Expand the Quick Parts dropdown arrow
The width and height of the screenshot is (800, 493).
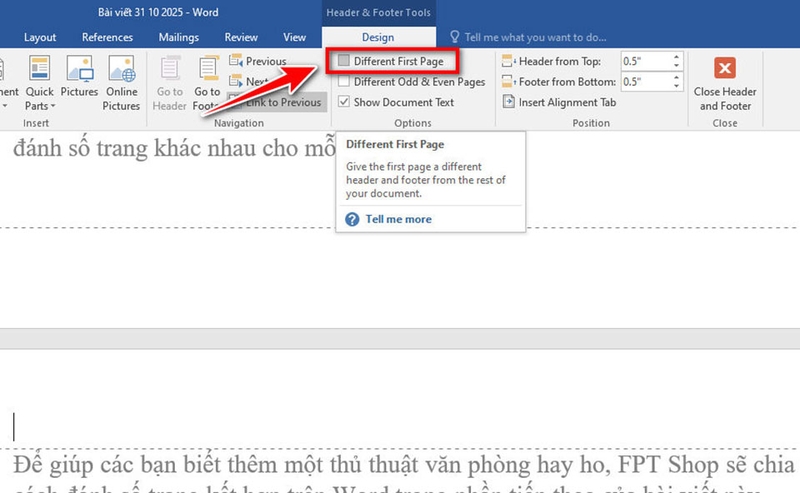[53, 106]
